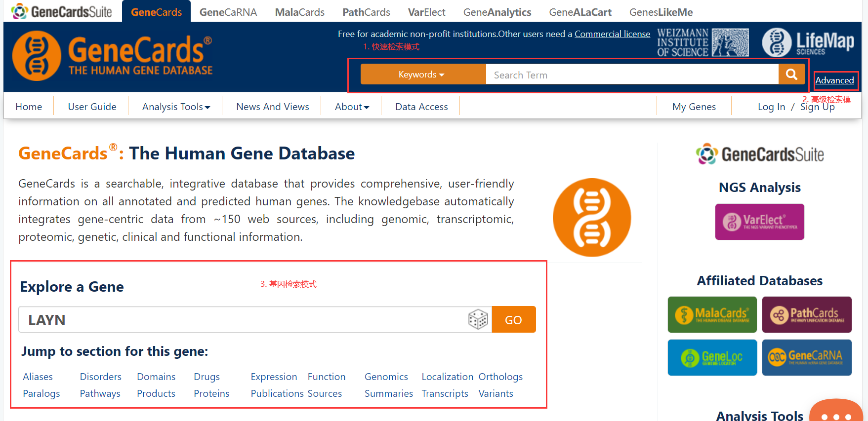
Task: Open the GeneLoc genome locator tile
Action: pos(712,357)
